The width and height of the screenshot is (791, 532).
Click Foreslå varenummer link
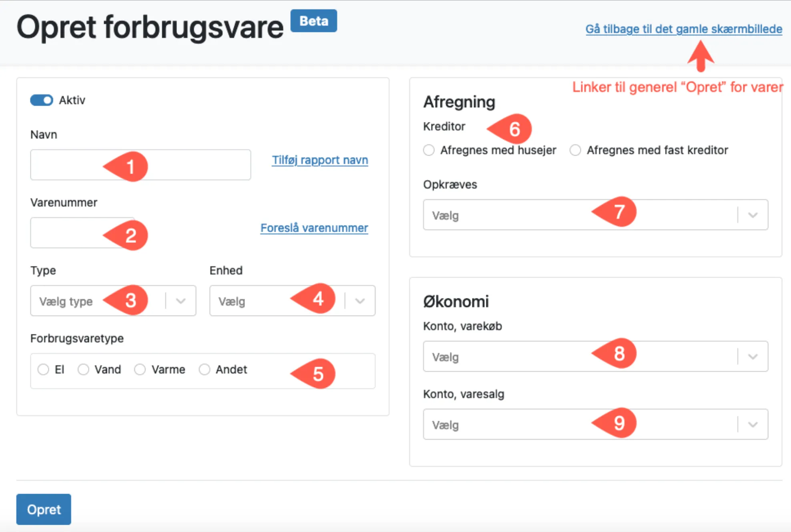[314, 228]
